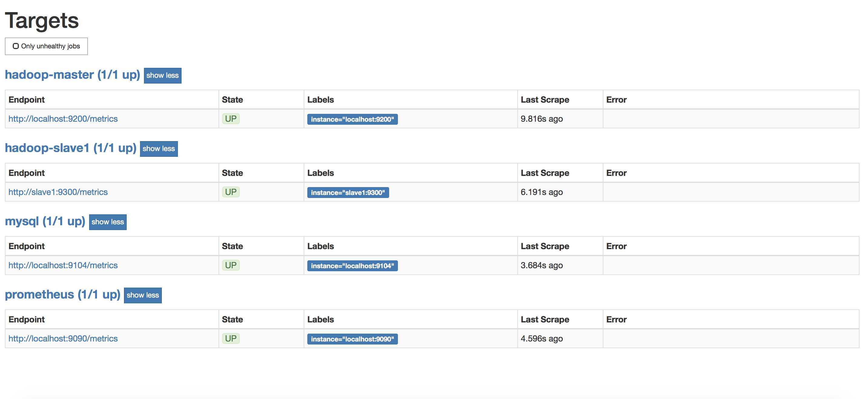Select the 9.816s ago last scrape value
The height and width of the screenshot is (399, 868).
542,119
